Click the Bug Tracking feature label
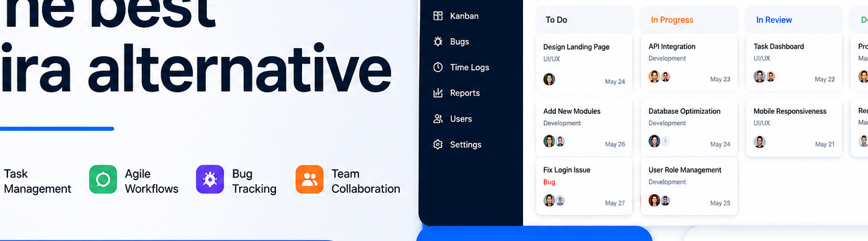The width and height of the screenshot is (868, 241). pyautogui.click(x=255, y=181)
